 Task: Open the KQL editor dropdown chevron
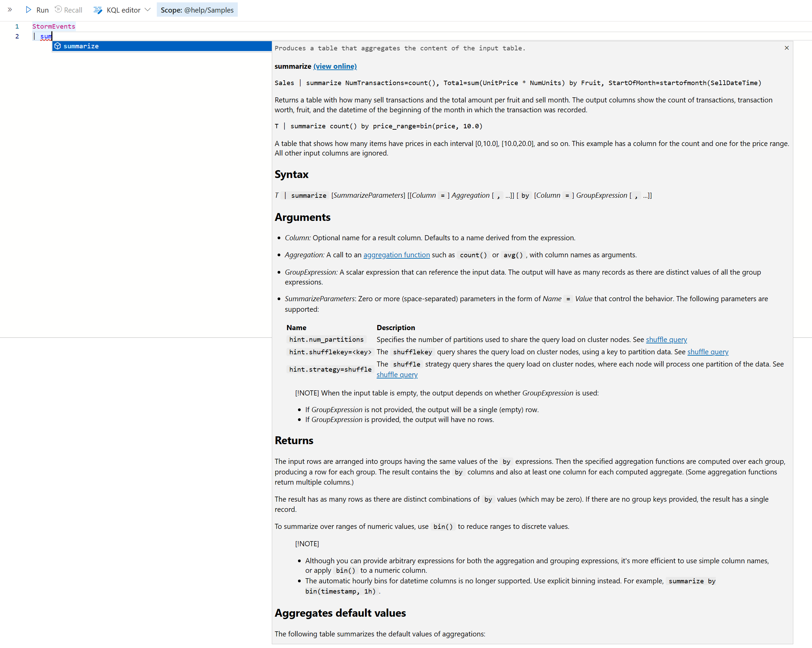(148, 10)
